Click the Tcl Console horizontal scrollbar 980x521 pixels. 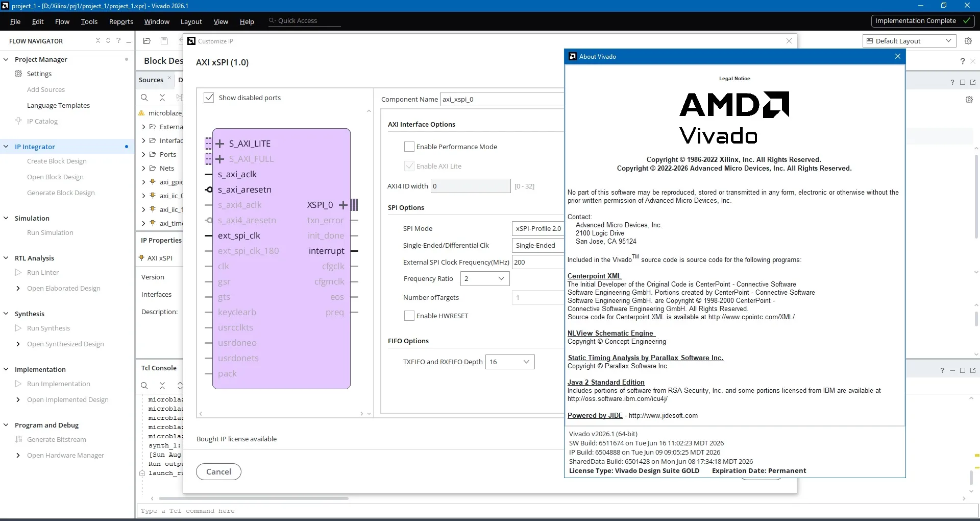click(254, 499)
